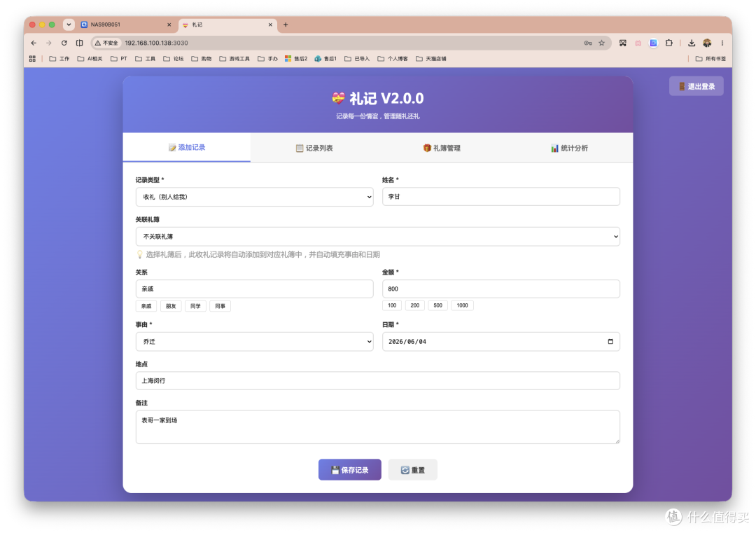Click the dark extension icon right of the star
Viewport: 756px width, 533px height.
(623, 43)
